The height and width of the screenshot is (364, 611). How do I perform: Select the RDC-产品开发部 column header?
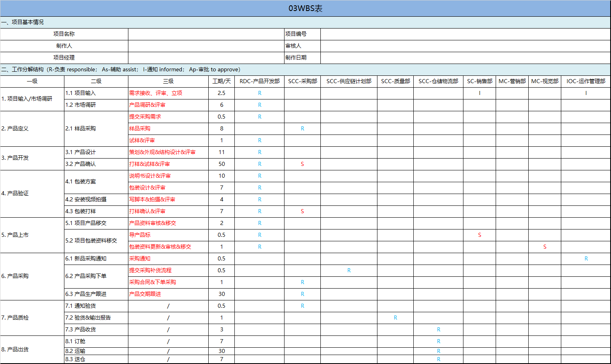pyautogui.click(x=260, y=82)
